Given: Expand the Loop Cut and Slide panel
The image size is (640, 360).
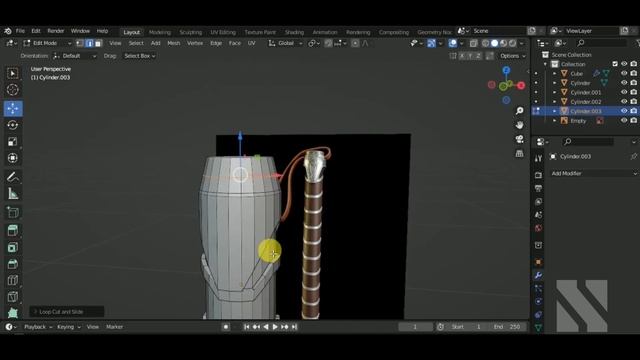Looking at the screenshot, I should [67, 312].
